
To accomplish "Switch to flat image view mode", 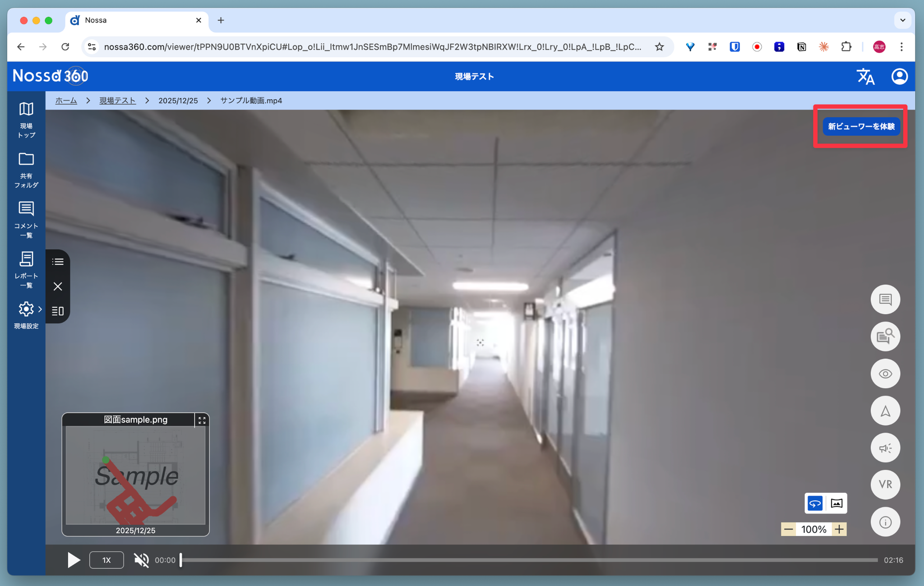I will (836, 503).
